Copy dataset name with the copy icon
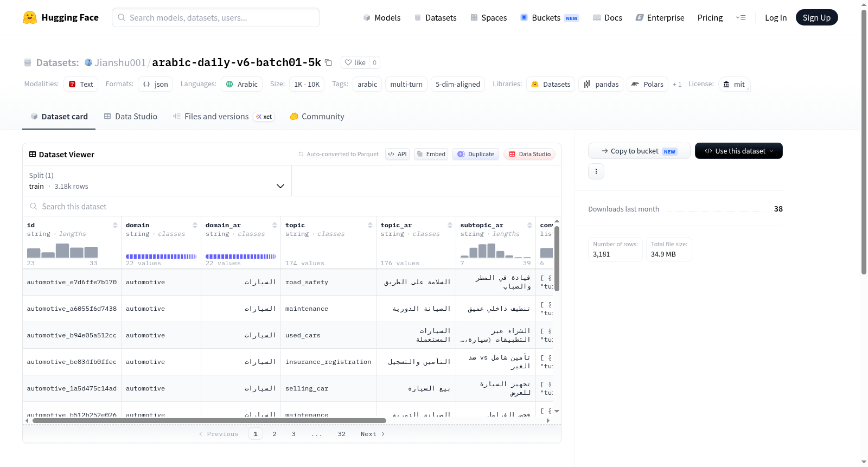 tap(328, 62)
